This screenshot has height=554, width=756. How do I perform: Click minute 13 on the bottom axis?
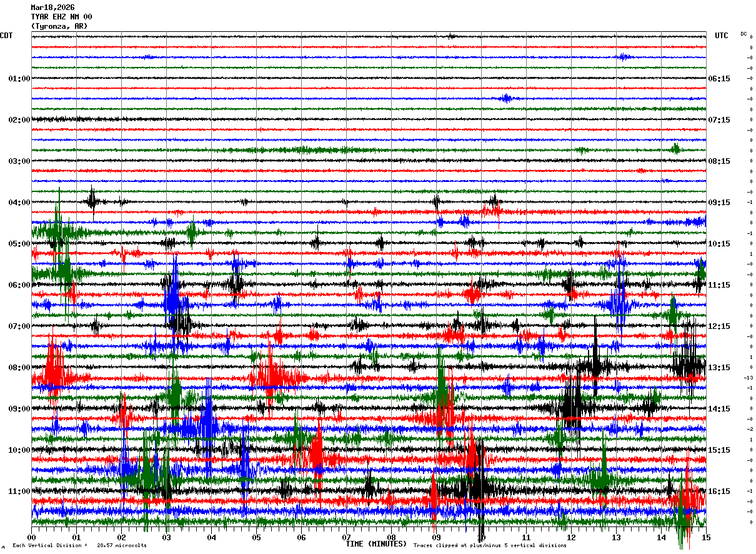point(617,537)
